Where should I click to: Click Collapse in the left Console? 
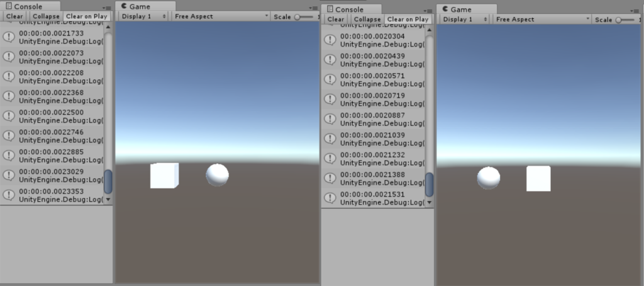coord(46,16)
